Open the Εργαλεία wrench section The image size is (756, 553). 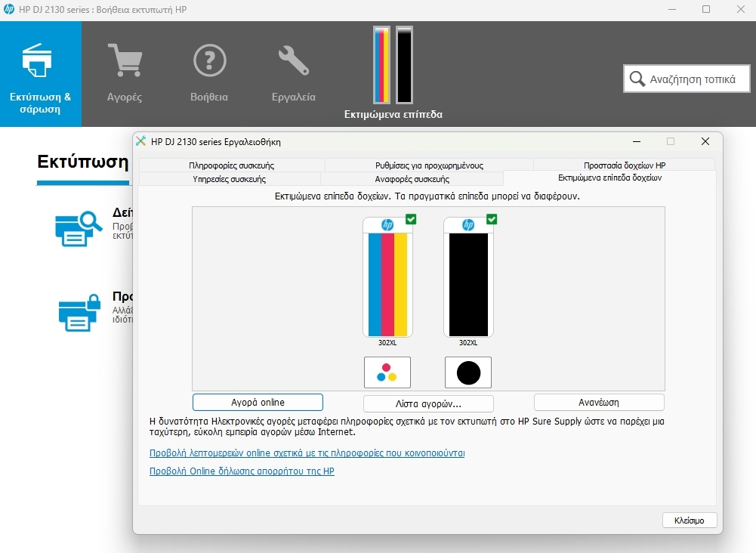pos(294,73)
